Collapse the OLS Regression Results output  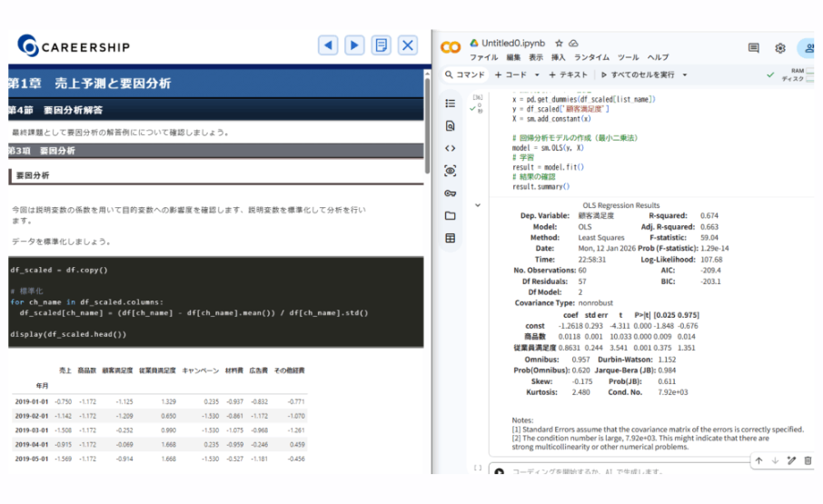tap(478, 205)
